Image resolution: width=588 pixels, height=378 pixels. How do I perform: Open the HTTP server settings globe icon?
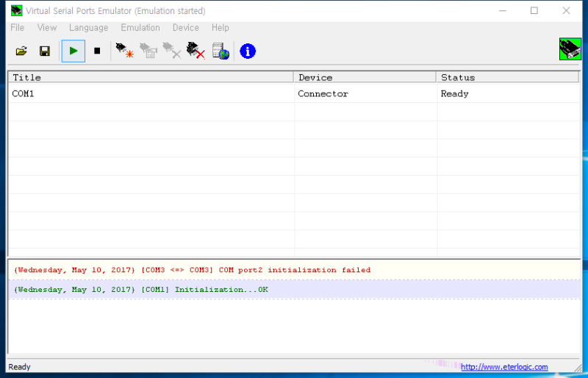click(220, 51)
